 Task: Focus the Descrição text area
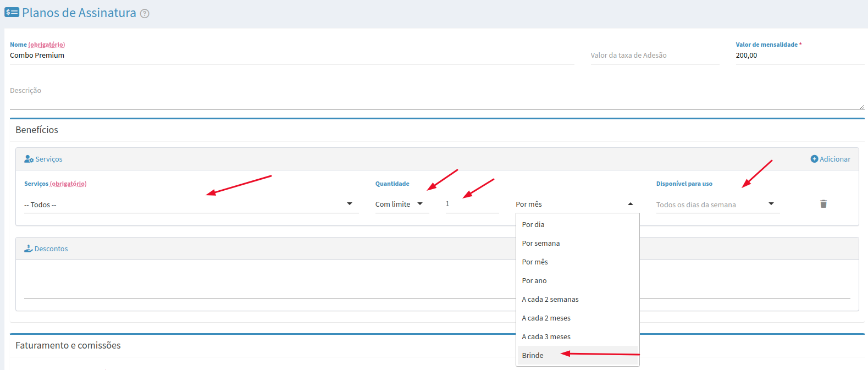click(437, 96)
